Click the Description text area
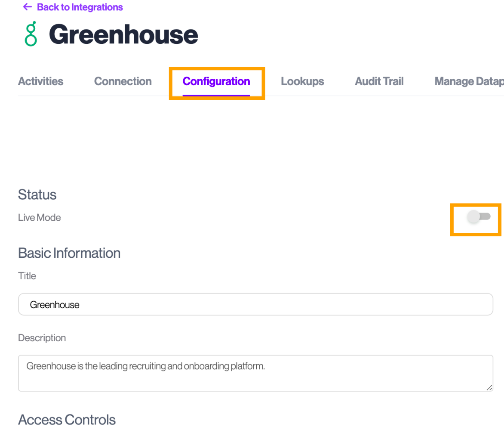504x439 pixels. click(x=255, y=373)
